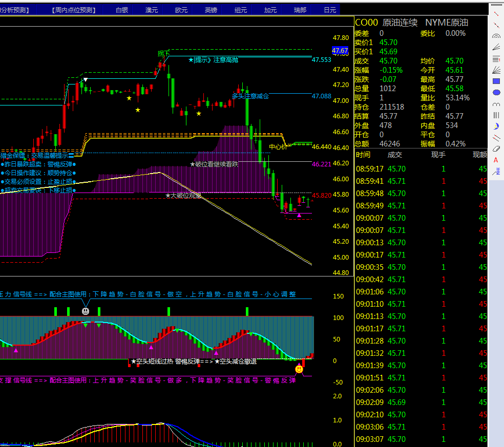Click the magenta triangle under the latest candles
The image size is (504, 447).
click(x=299, y=215)
